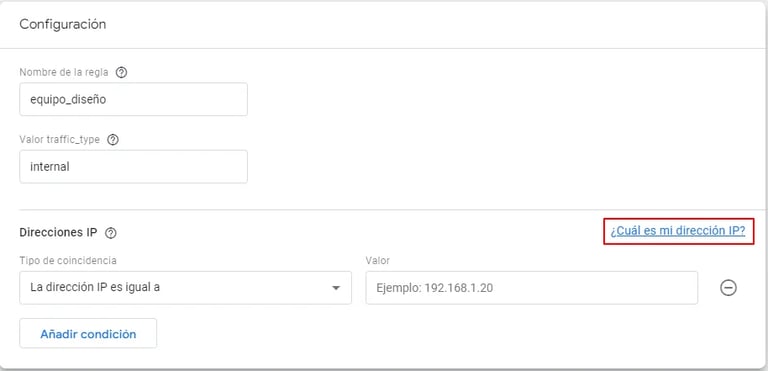Focus the rule name field containing equipo_diseño
Viewport: 768px width, 371px height.
[x=133, y=99]
